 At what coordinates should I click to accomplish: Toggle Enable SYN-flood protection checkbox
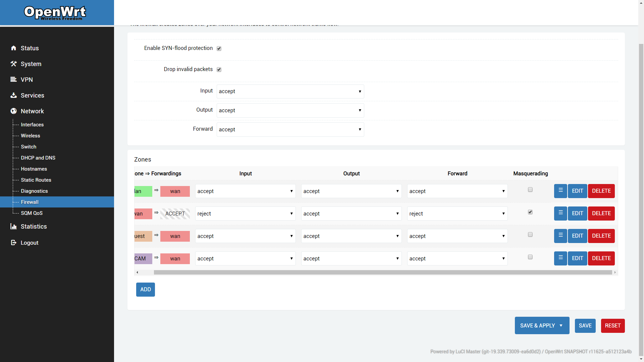(x=219, y=48)
